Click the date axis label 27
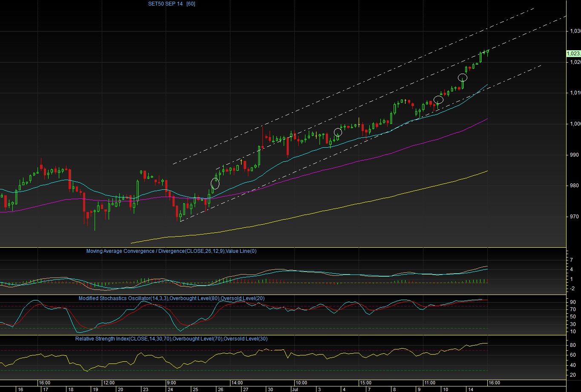The width and height of the screenshot is (581, 392). click(x=245, y=389)
